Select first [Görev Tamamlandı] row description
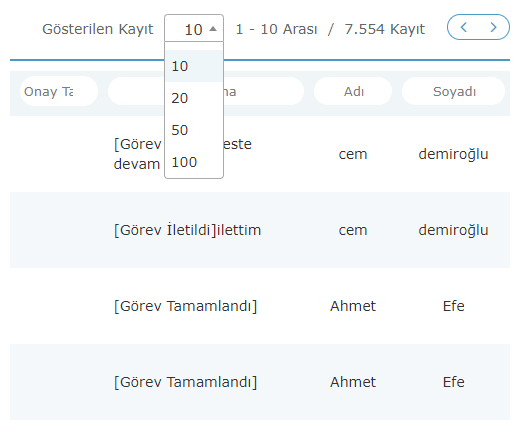This screenshot has height=432, width=522. click(x=185, y=306)
